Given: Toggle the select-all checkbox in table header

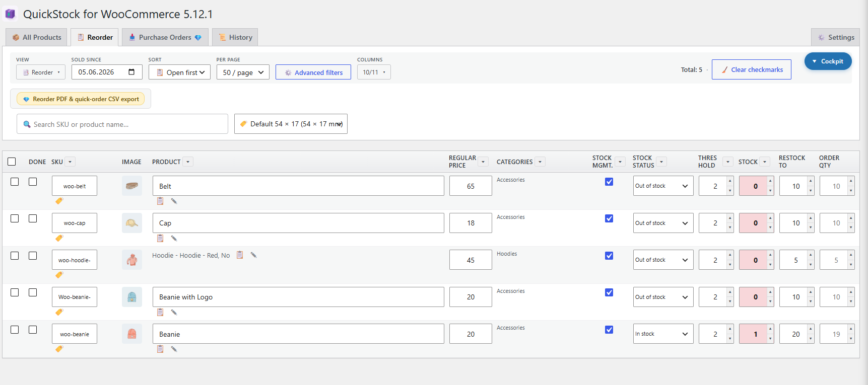Looking at the screenshot, I should pos(12,162).
